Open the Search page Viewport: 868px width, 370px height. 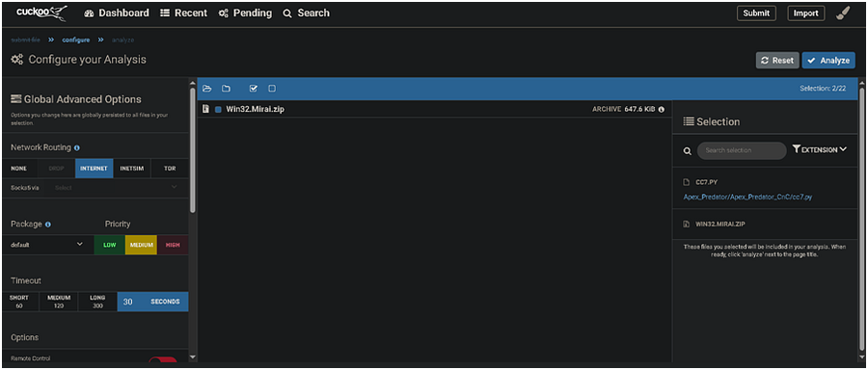[306, 13]
